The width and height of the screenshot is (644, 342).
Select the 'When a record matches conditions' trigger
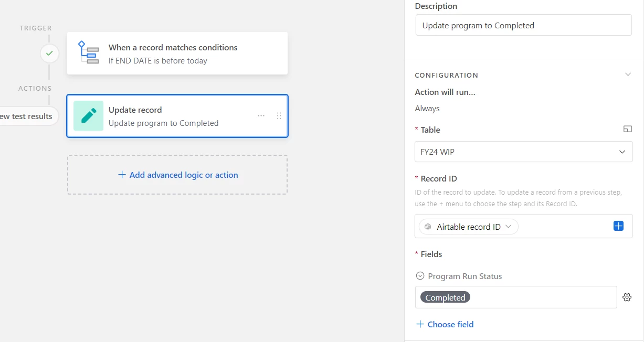pos(177,53)
